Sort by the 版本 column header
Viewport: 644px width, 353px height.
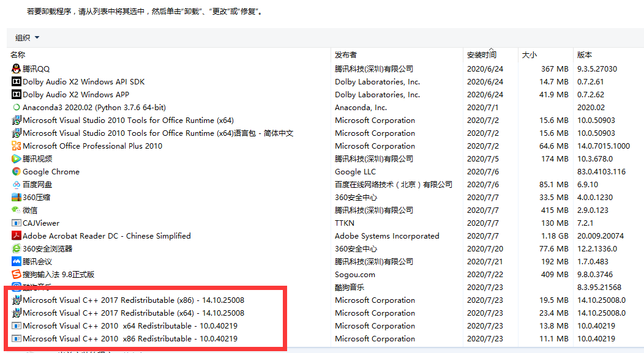pos(585,54)
